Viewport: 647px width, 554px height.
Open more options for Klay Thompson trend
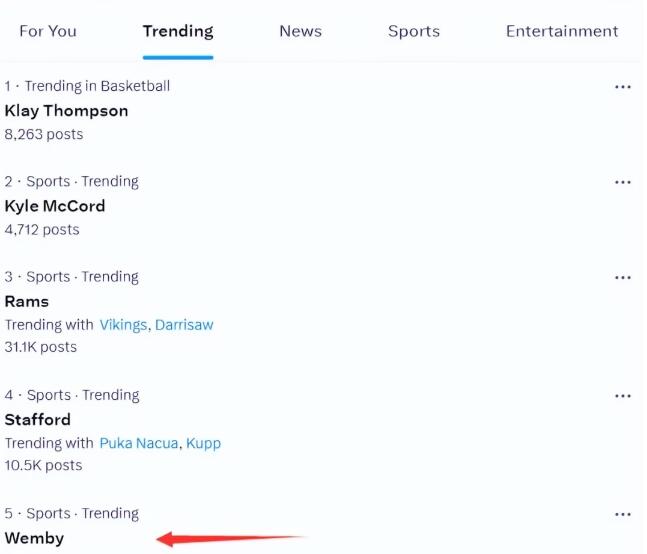pos(623,87)
